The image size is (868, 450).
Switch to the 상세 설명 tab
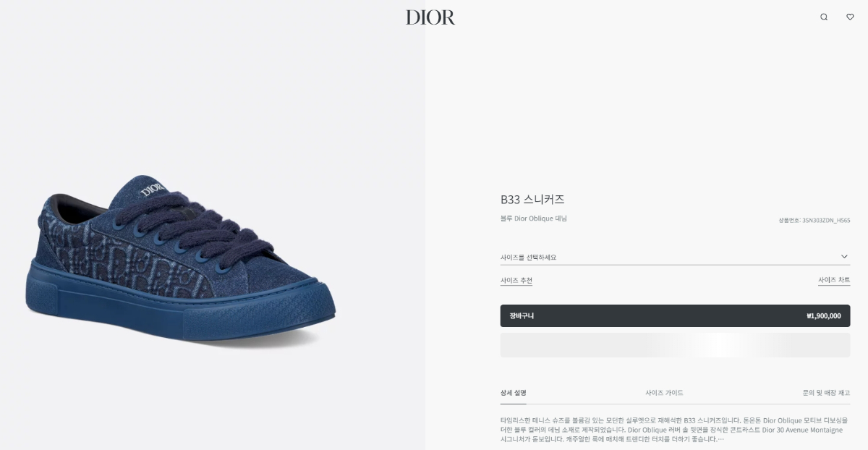(x=514, y=393)
